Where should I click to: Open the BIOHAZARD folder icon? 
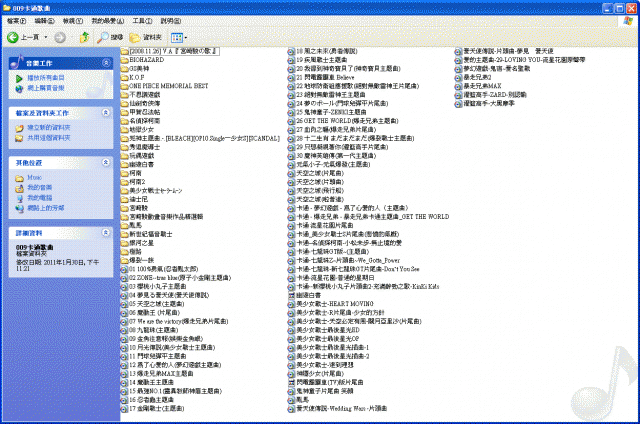tap(124, 60)
